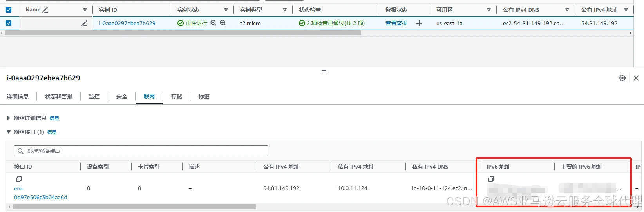
Task: Add an alarm with the plus icon
Action: [419, 23]
